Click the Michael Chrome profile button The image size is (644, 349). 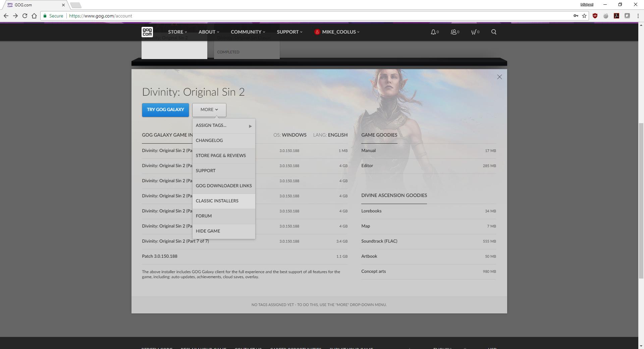(x=587, y=5)
